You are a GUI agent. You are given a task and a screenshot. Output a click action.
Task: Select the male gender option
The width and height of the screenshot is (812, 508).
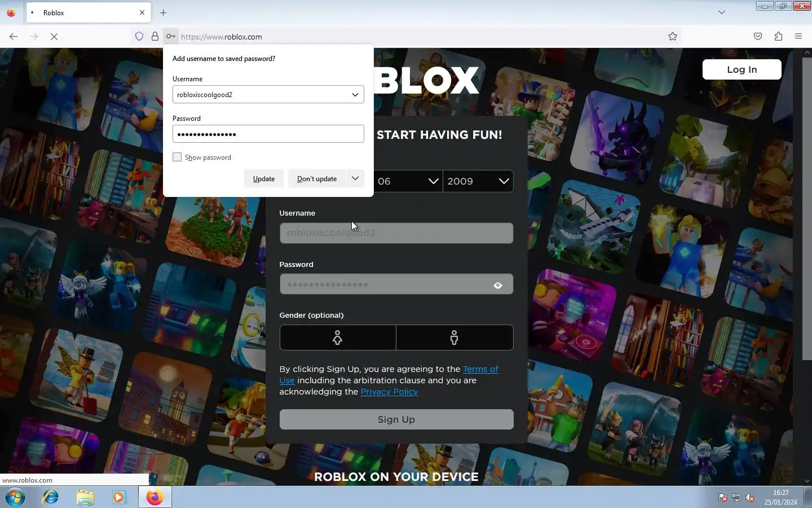pos(454,338)
